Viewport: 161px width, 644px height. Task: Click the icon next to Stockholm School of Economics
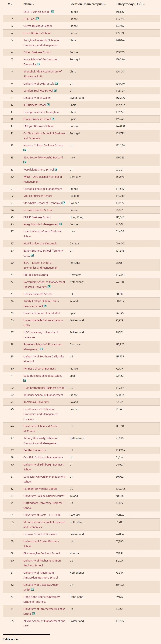pyautogui.click(x=64, y=203)
